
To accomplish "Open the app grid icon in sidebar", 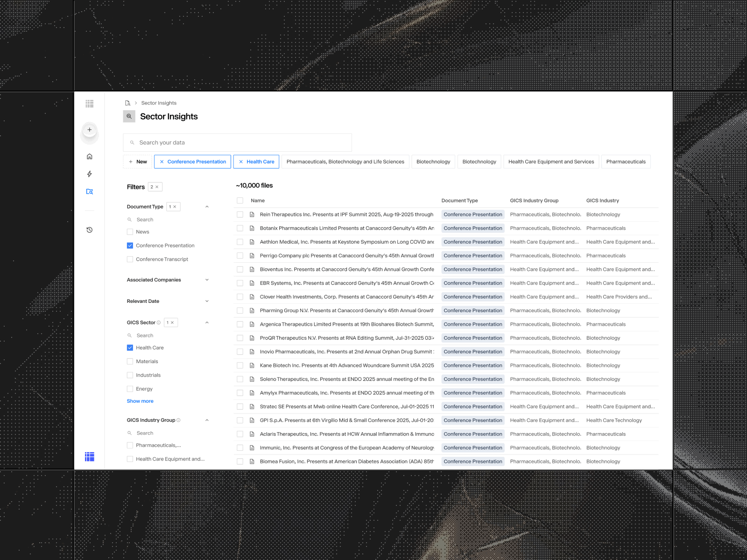I will tap(90, 104).
